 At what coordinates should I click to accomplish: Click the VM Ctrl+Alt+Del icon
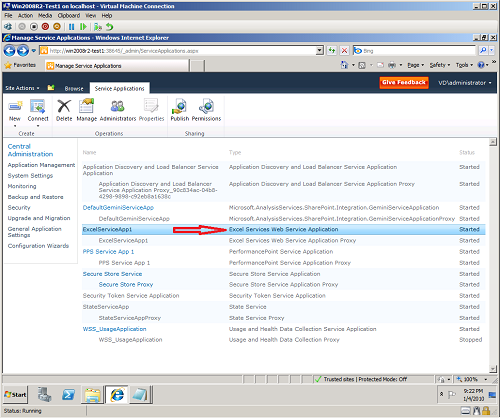(8, 27)
